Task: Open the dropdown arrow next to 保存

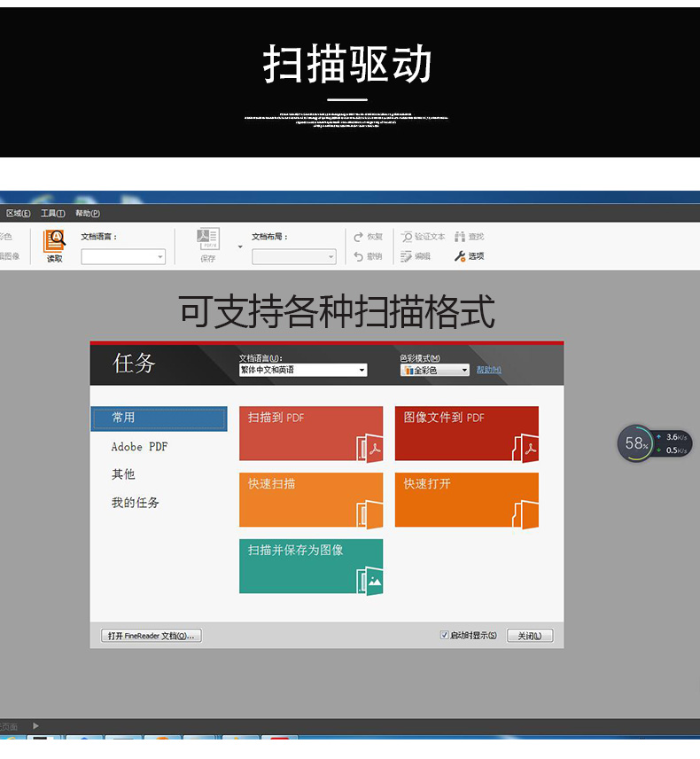Action: [x=239, y=246]
